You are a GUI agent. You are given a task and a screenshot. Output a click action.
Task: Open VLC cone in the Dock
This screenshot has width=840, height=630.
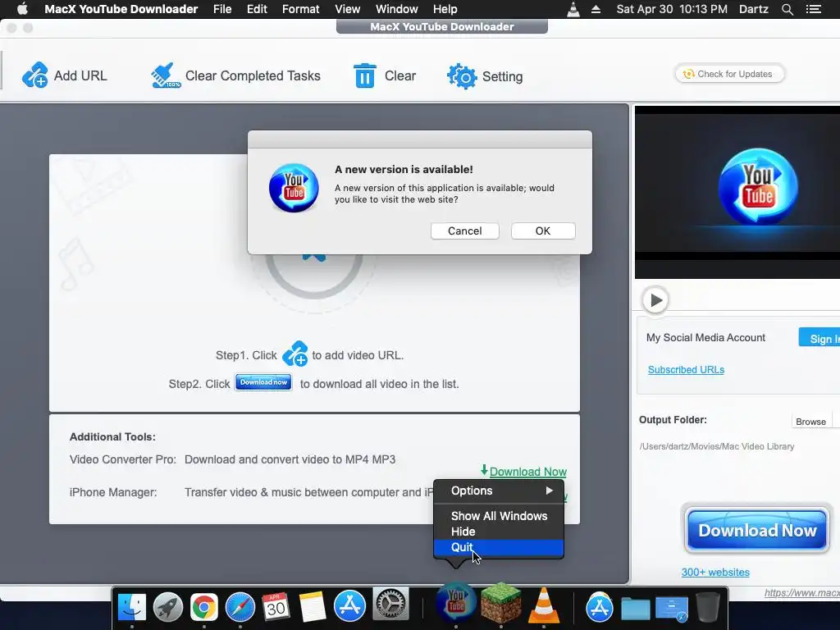[x=544, y=605]
